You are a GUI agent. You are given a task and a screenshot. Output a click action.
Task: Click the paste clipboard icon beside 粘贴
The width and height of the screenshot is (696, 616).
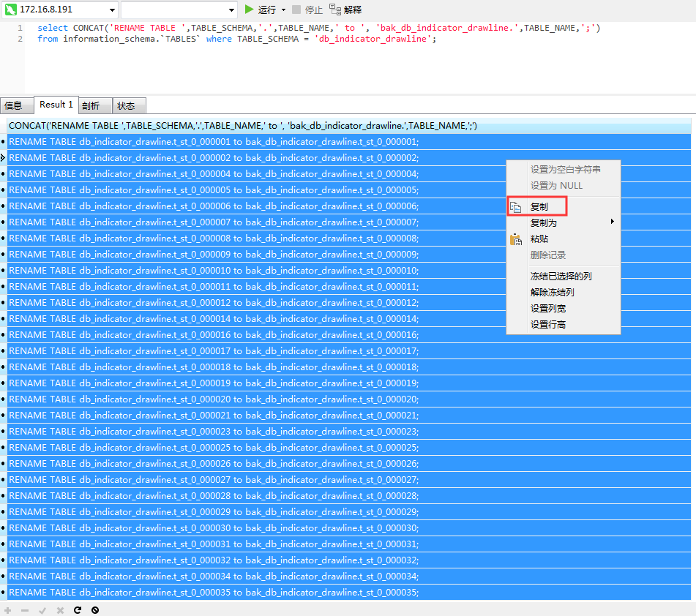(x=516, y=240)
